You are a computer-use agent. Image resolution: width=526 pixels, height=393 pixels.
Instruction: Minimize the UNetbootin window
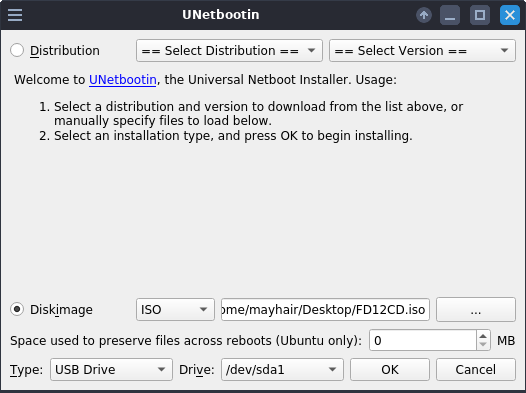tap(450, 15)
